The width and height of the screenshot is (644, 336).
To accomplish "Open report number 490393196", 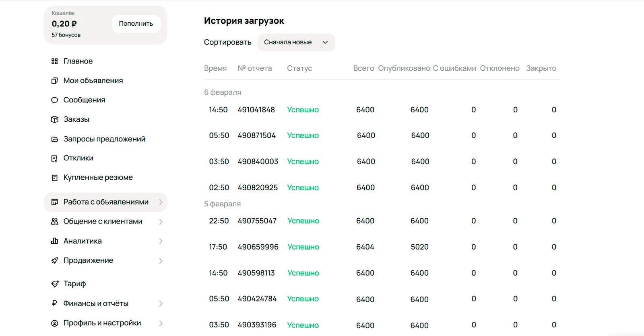I will click(x=257, y=325).
